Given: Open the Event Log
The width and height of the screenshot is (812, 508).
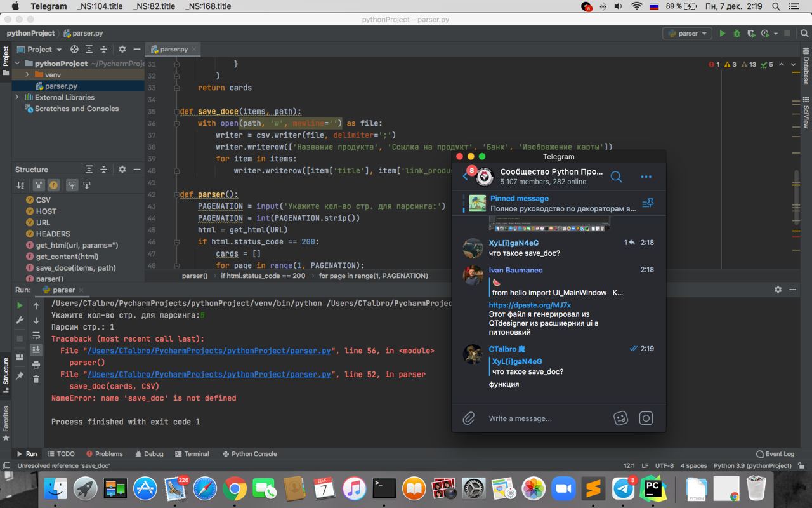Looking at the screenshot, I should (x=775, y=454).
